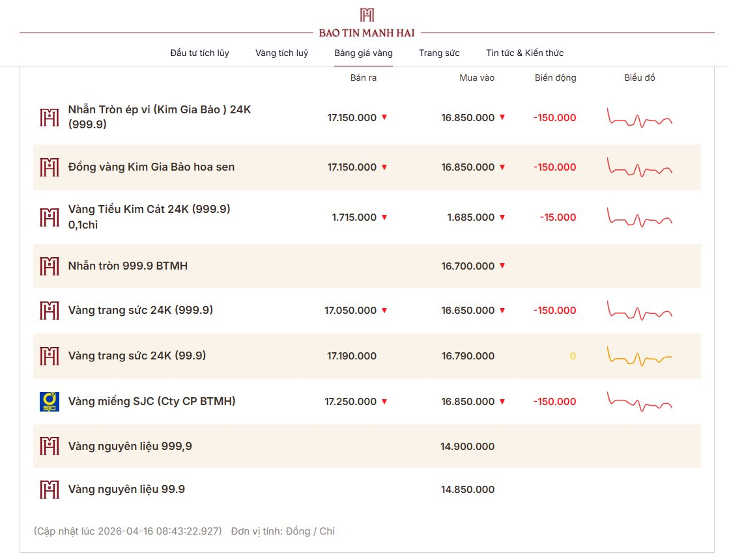Screen dimensions: 729x560
Task: Select the Bảng giá vàng tab
Action: coord(364,53)
